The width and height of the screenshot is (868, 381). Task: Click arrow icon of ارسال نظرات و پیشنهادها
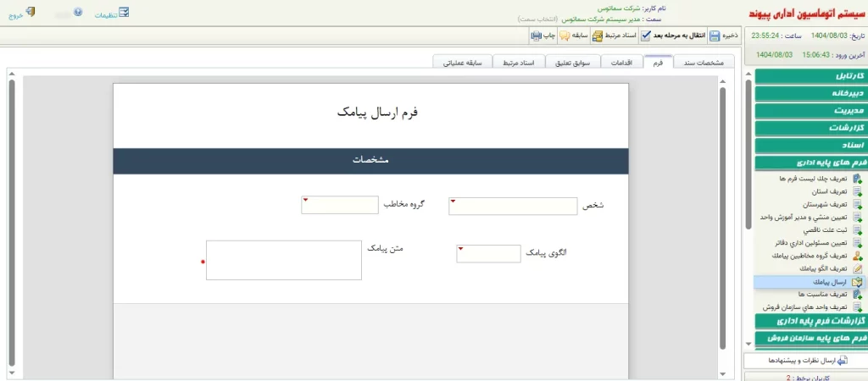(842, 361)
